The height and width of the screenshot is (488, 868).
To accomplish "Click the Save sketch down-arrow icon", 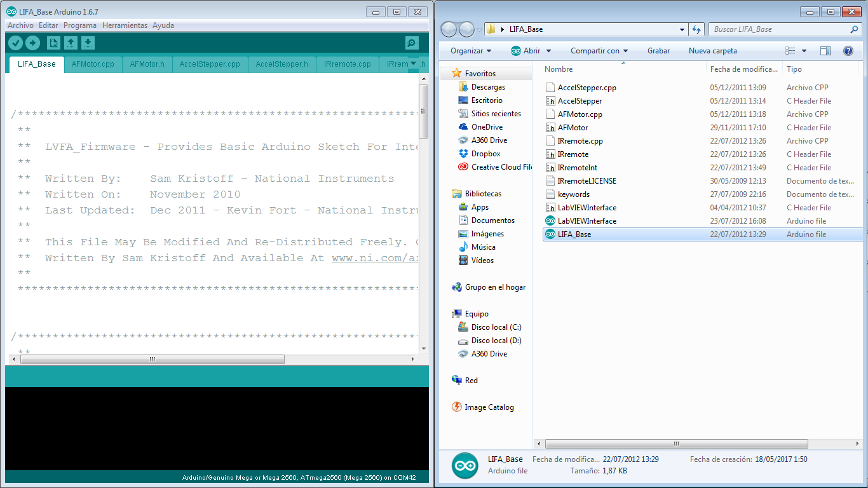I will (88, 43).
